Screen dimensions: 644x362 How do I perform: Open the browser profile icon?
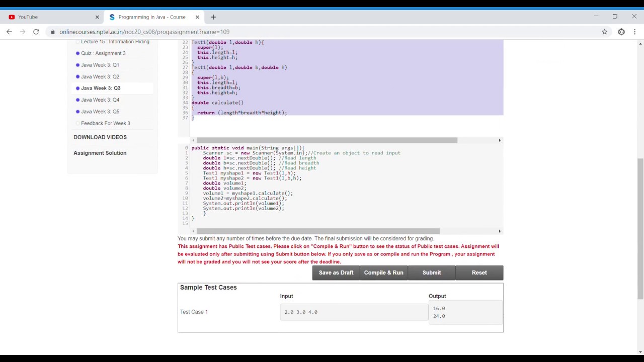(x=621, y=32)
